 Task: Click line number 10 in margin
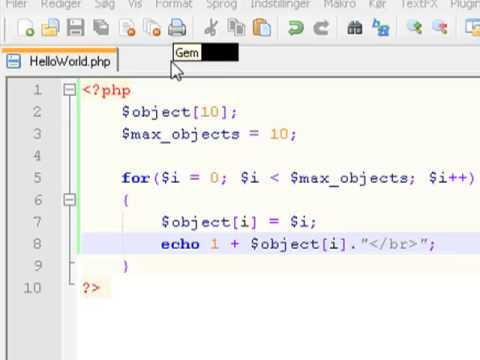(32, 288)
